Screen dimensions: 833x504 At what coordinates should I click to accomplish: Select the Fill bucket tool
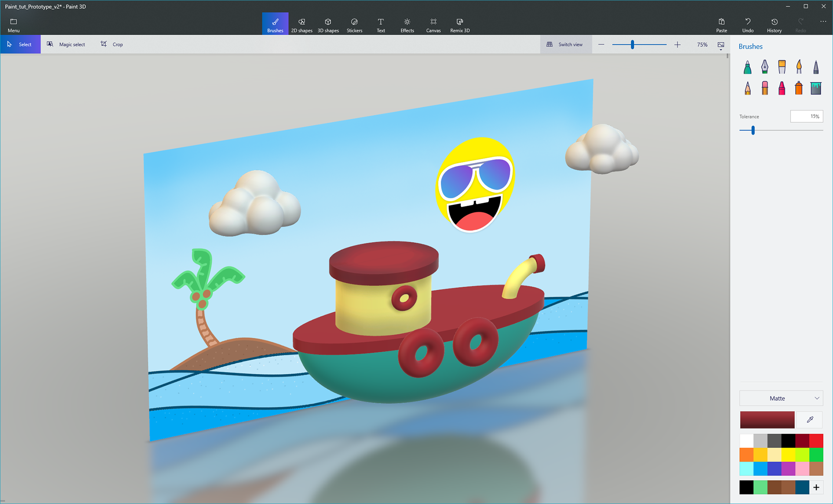click(816, 88)
